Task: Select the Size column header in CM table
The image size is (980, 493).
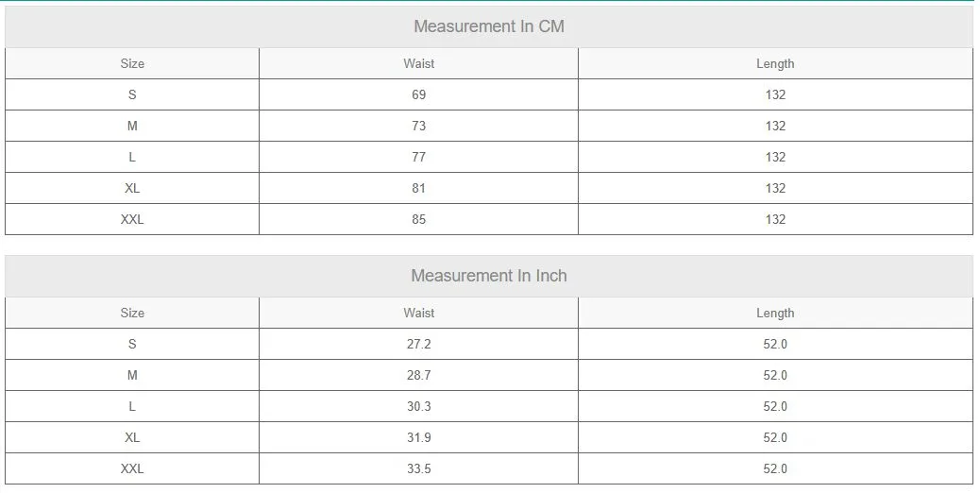Action: [x=132, y=63]
